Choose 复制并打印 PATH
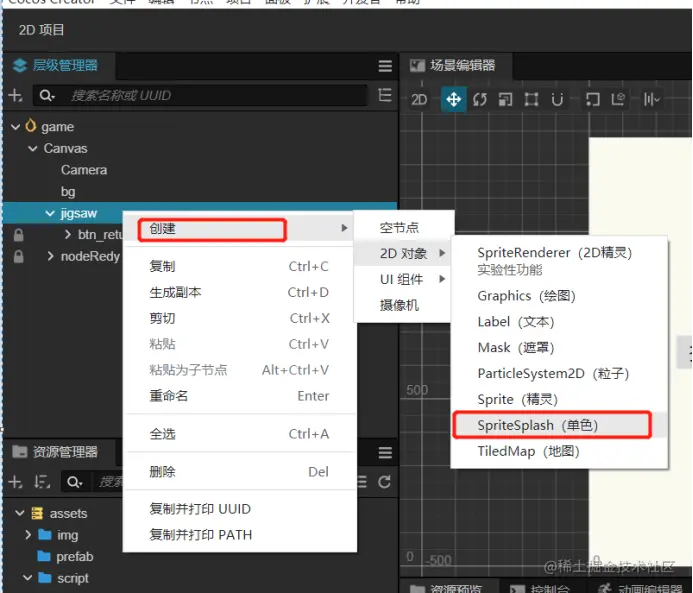The height and width of the screenshot is (593, 693). [240, 535]
